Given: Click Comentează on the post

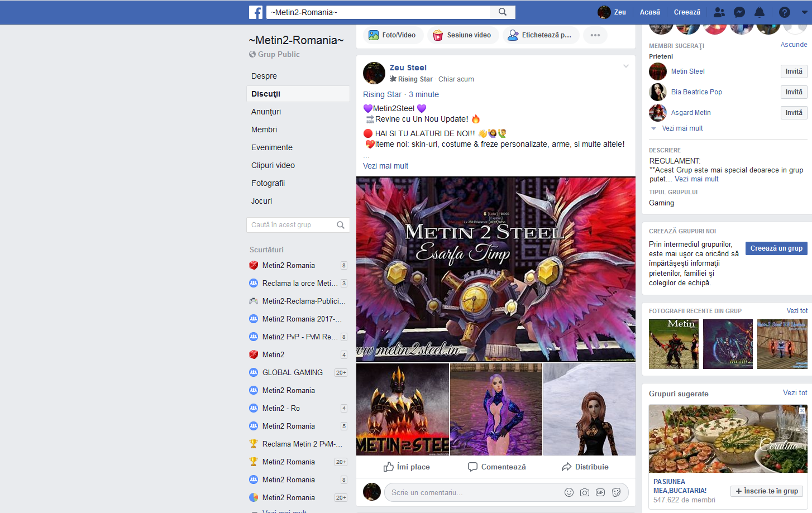Looking at the screenshot, I should pos(496,467).
